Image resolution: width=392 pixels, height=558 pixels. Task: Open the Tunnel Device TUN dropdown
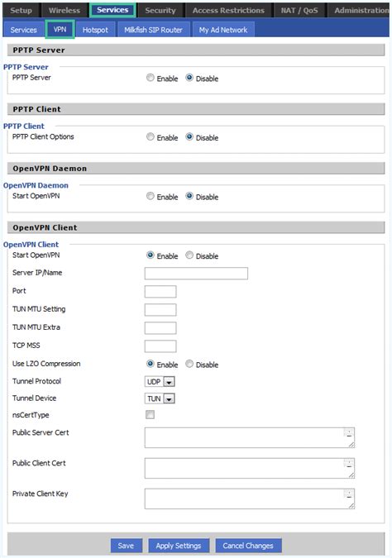(160, 398)
